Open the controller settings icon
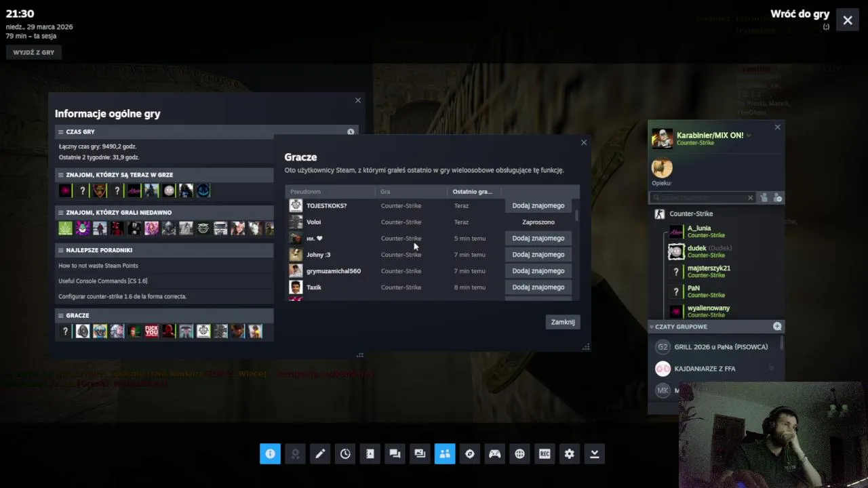 [495, 453]
